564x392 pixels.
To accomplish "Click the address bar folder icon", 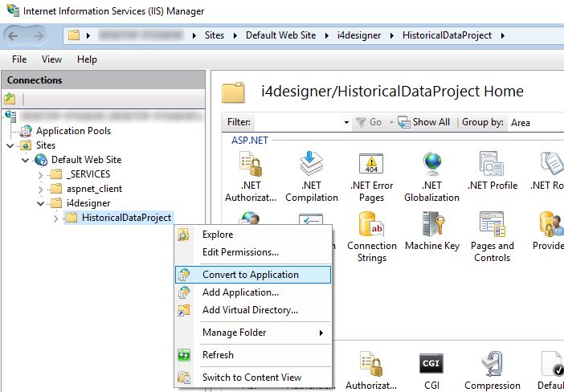I will point(74,35).
